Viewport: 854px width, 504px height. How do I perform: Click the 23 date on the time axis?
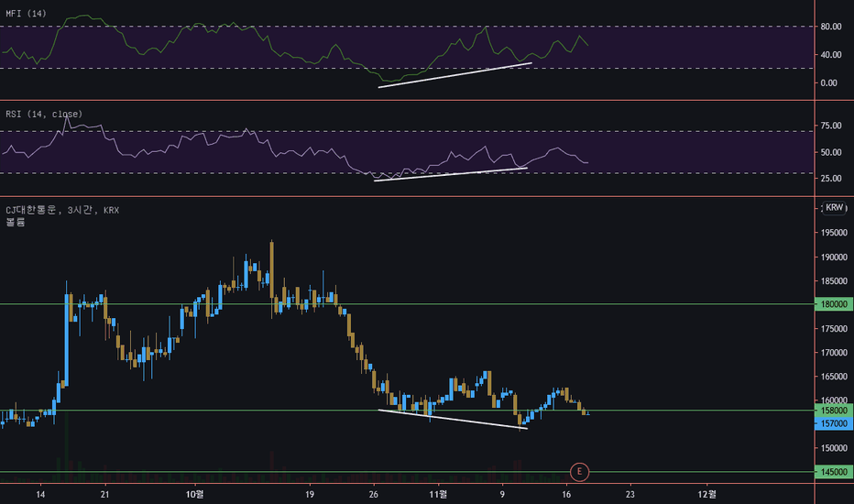(x=630, y=495)
